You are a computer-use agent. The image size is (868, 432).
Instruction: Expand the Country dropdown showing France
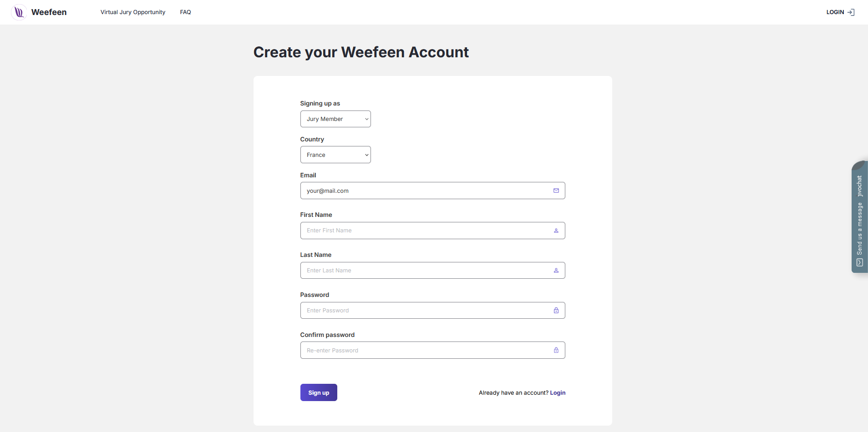[335, 155]
